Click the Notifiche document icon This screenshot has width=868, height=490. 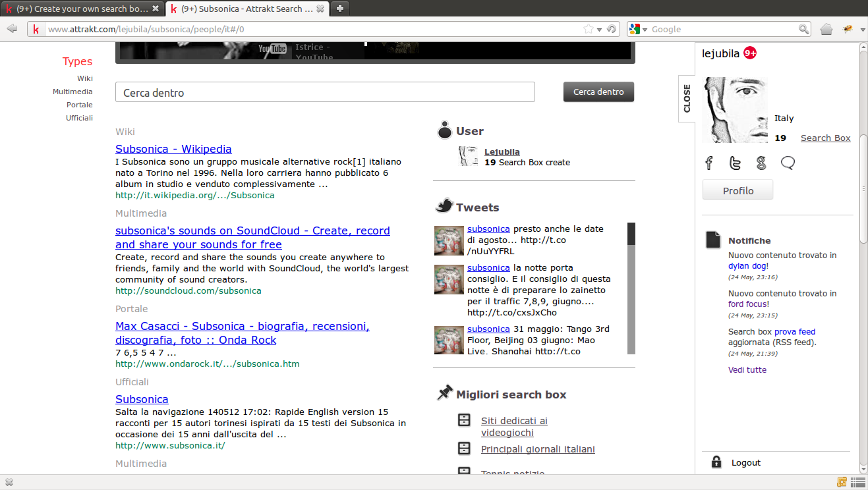713,240
